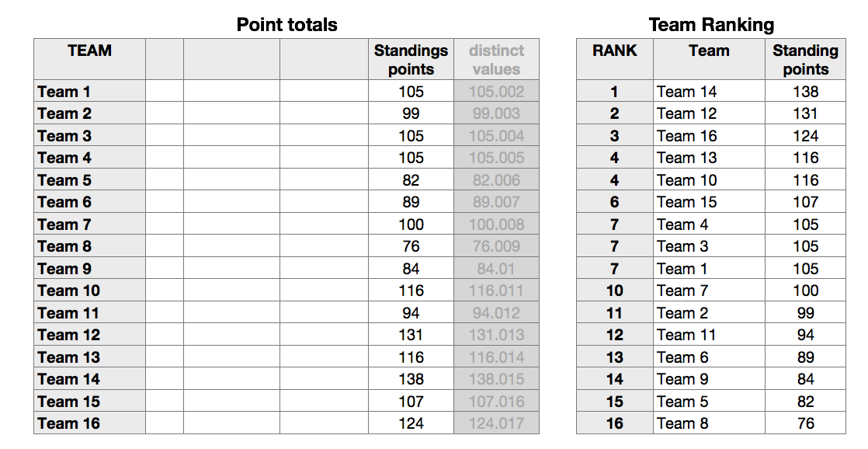This screenshot has width=868, height=449.
Task: Select the distinct values header cell
Action: pyautogui.click(x=496, y=60)
